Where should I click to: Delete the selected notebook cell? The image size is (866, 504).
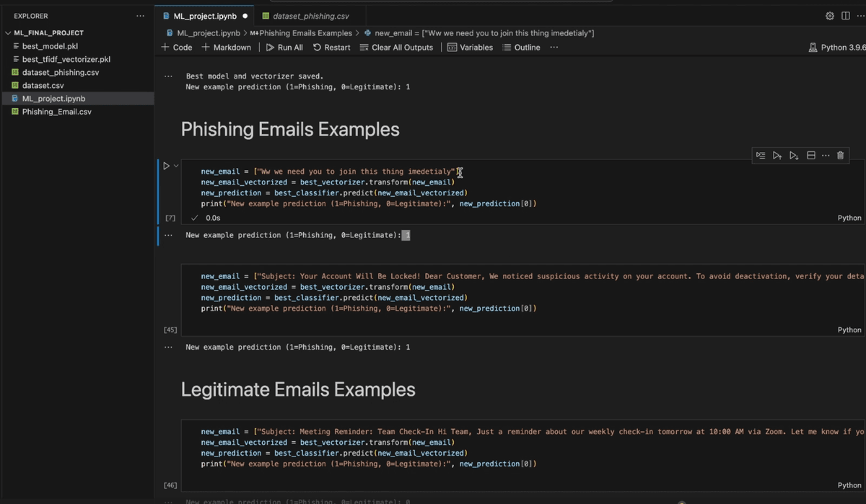point(839,155)
